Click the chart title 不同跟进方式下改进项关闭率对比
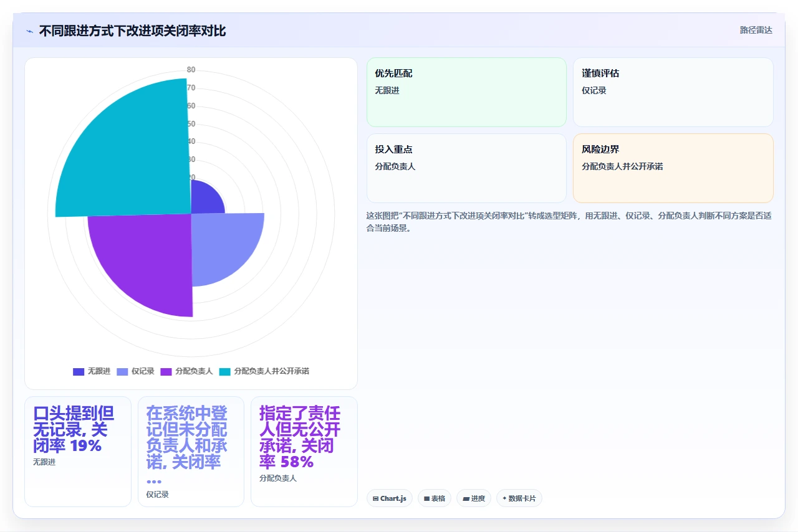Screen dimensions: 798x532 [132, 31]
